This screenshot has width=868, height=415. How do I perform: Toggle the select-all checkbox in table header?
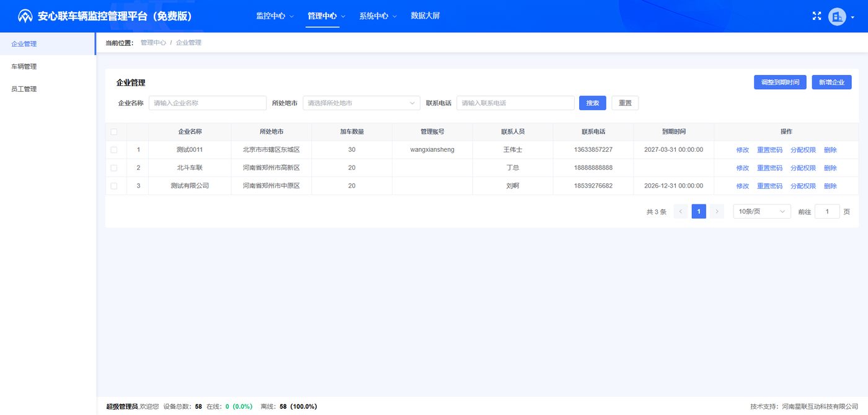tap(113, 131)
